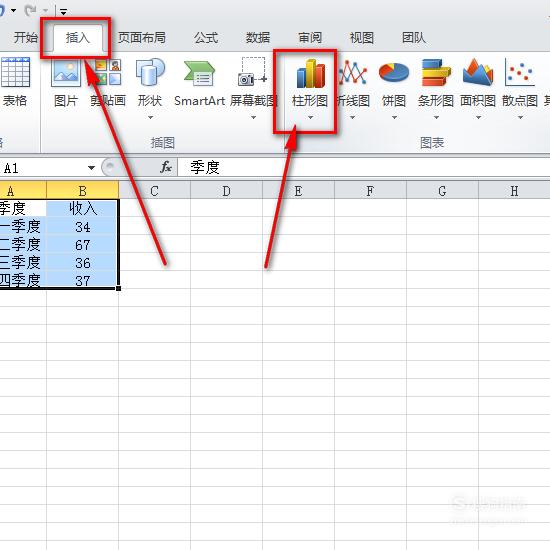Image resolution: width=550 pixels, height=550 pixels.
Task: Select column H header
Action: click(x=514, y=190)
